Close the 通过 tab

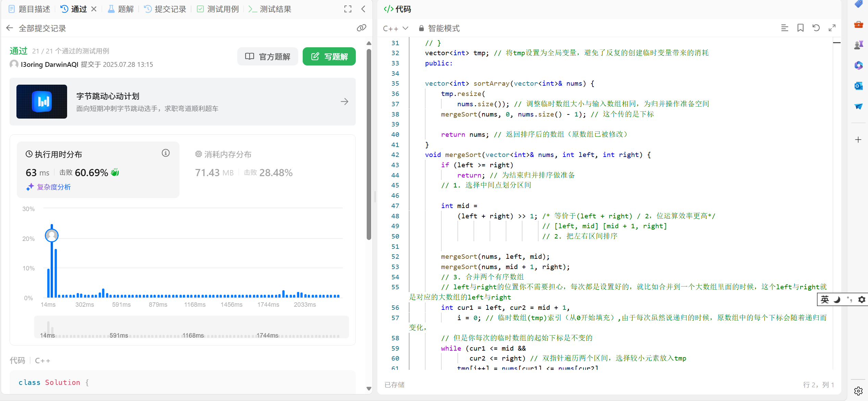[x=94, y=9]
